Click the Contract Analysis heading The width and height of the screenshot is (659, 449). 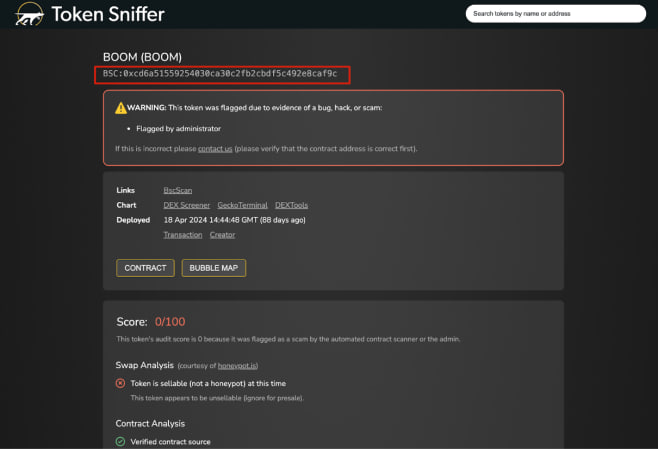tap(150, 424)
